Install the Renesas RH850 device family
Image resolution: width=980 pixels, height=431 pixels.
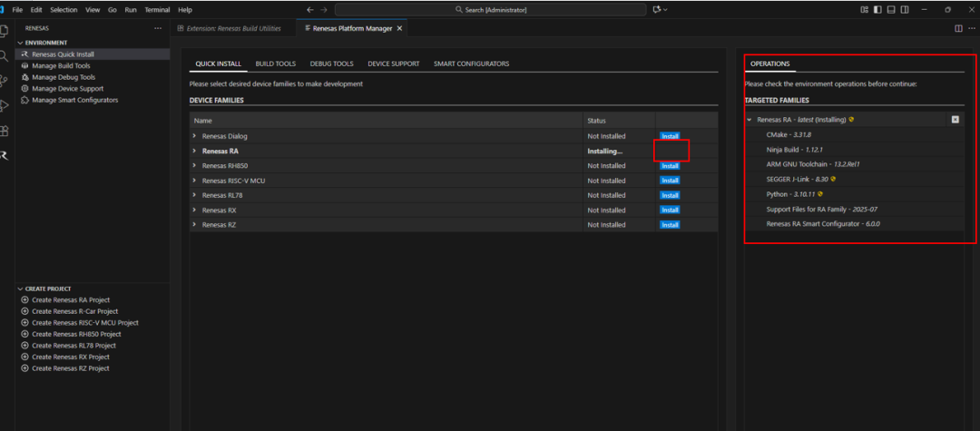pyautogui.click(x=670, y=166)
